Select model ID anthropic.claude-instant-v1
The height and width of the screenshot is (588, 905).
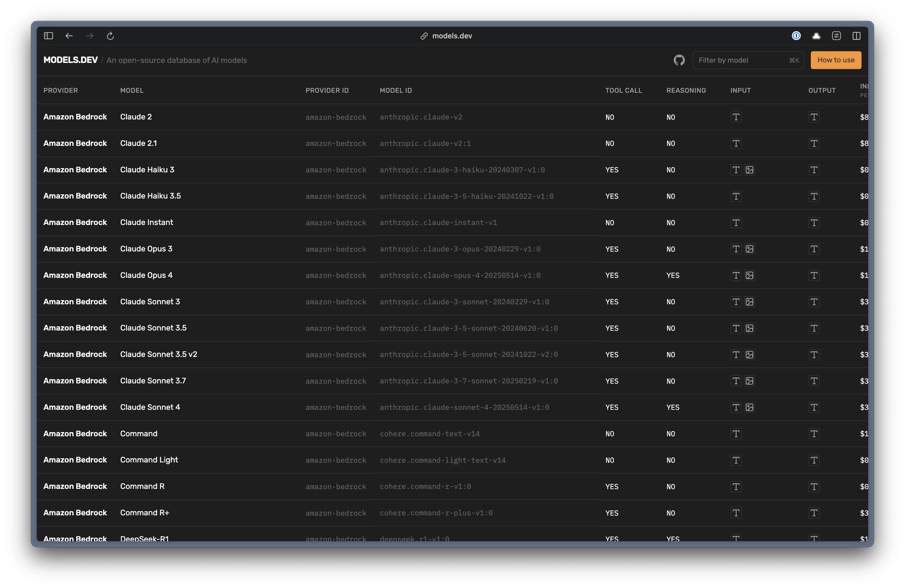438,223
